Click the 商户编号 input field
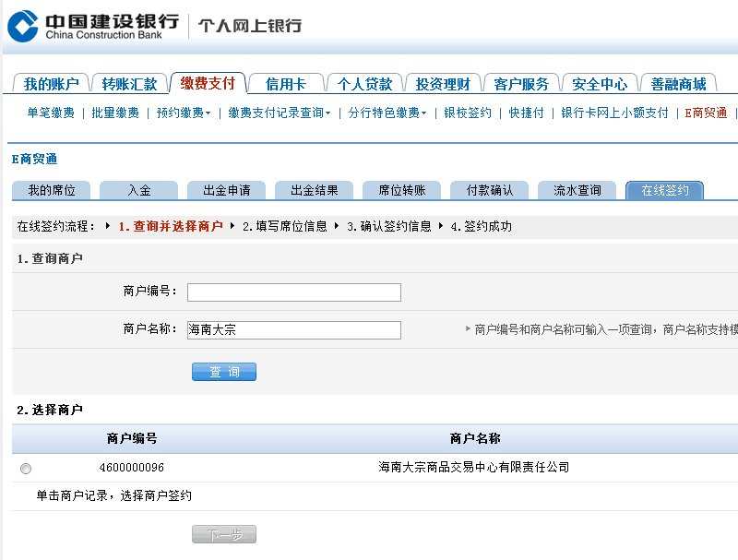This screenshot has height=560, width=738. click(294, 292)
